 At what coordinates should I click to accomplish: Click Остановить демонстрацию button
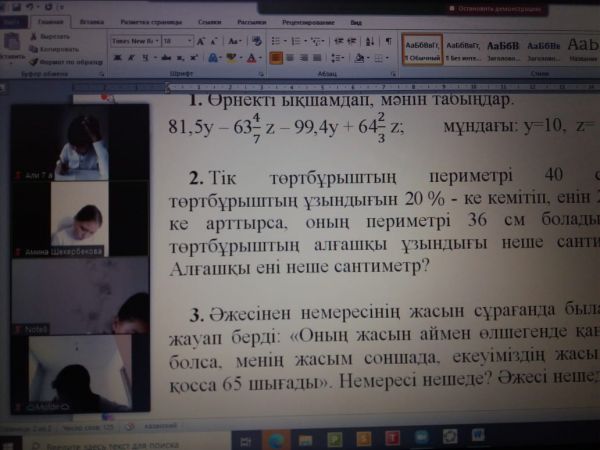coord(489,6)
